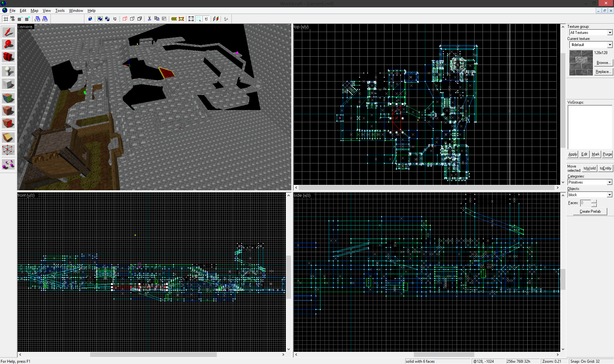Select the Apply Decals tool
Screen dimensions: 614x364
tap(8, 123)
